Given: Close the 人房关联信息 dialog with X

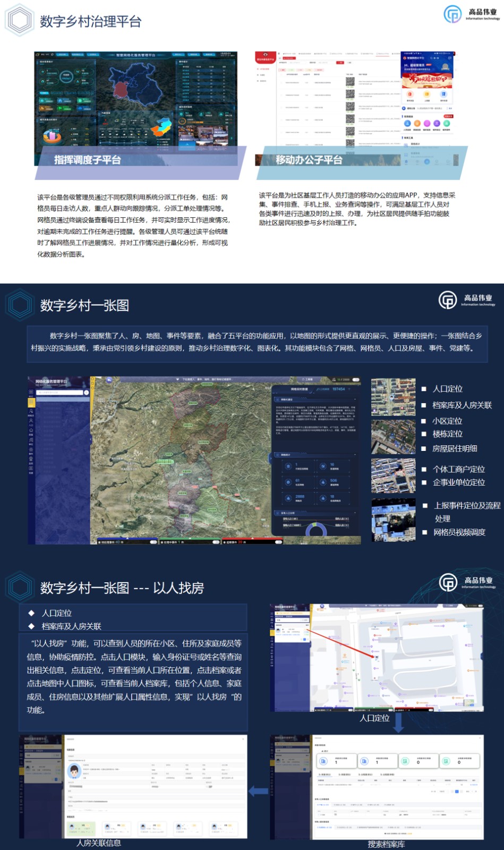Looking at the screenshot, I should [243, 738].
